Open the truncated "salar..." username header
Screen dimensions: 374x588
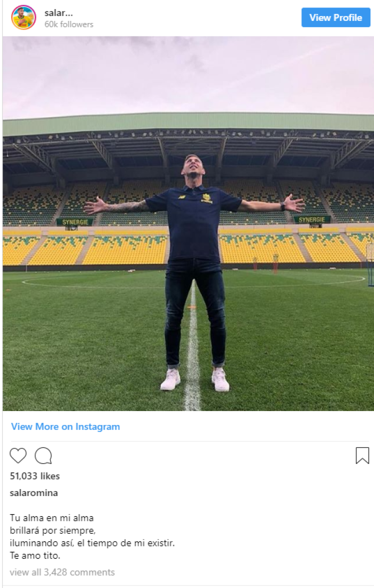click(x=58, y=13)
